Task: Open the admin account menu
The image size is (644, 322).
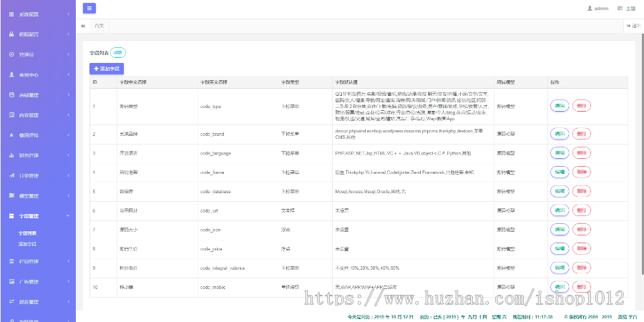Action: click(x=598, y=8)
